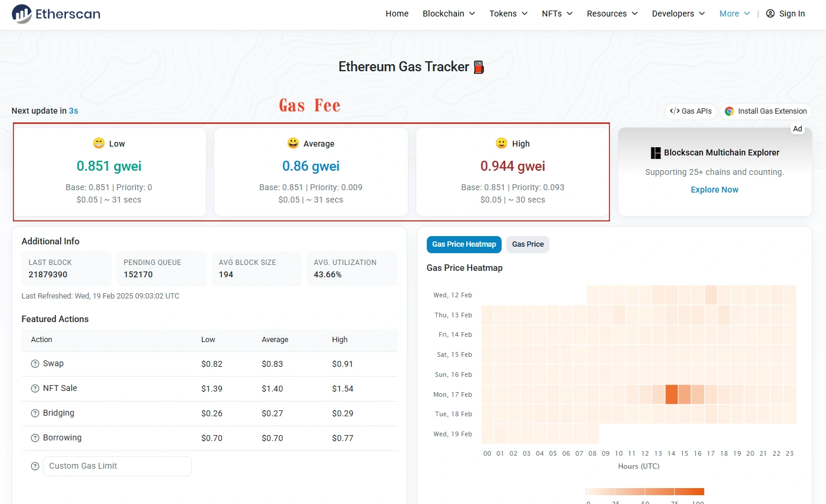Click the Avg Block Size value 194

pos(226,275)
